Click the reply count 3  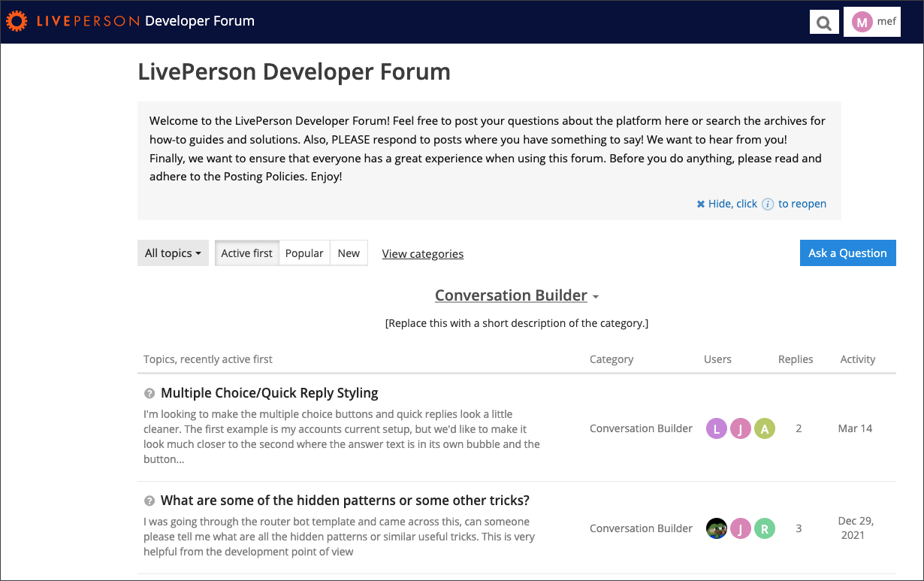(799, 528)
